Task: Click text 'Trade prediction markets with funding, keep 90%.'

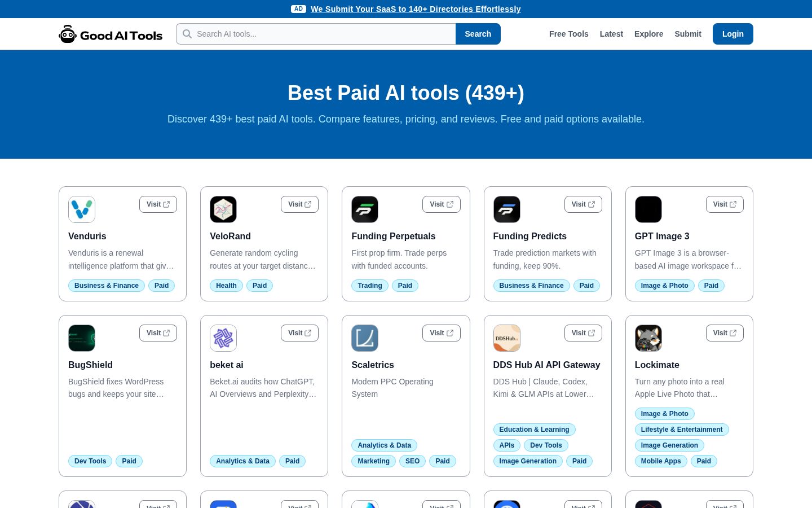Action: (545, 259)
